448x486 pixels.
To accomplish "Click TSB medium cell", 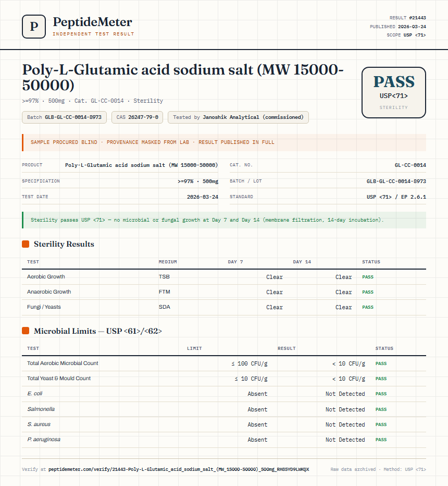I will [x=164, y=277].
